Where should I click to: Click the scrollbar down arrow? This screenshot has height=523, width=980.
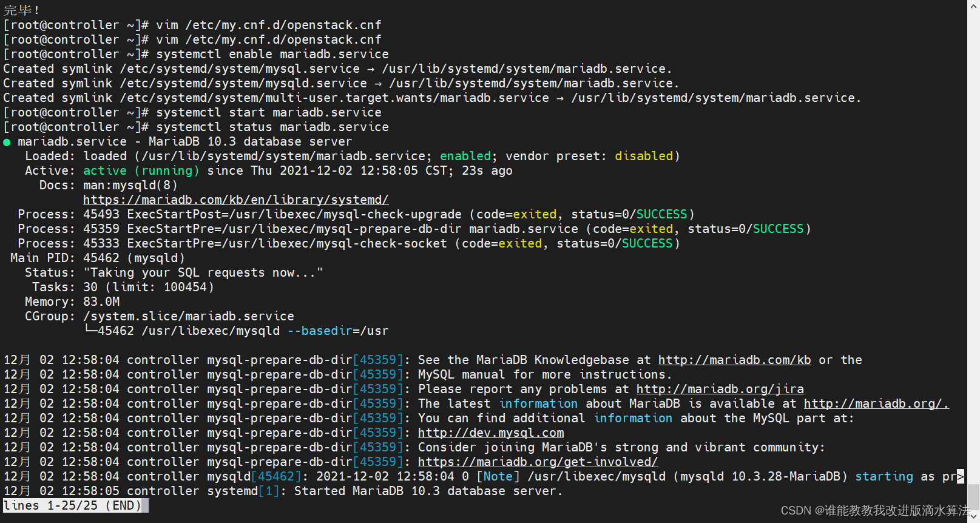[974, 518]
